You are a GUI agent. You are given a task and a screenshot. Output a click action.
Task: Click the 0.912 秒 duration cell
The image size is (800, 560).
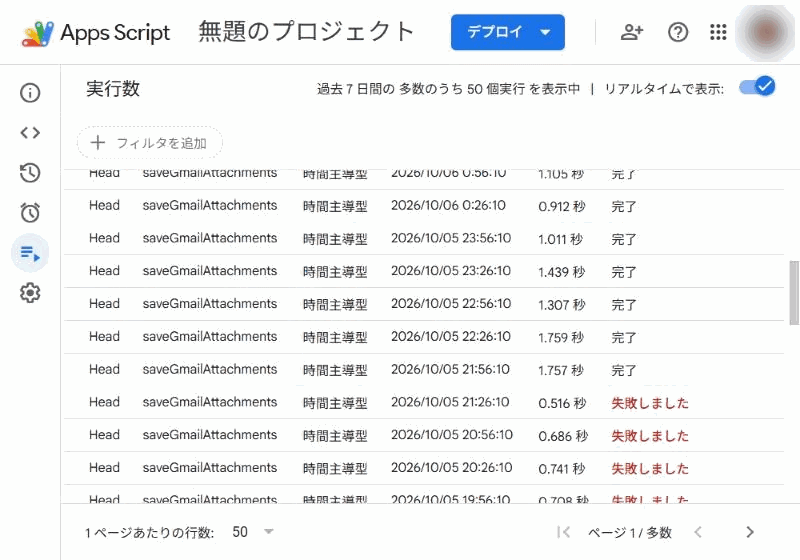[x=562, y=206]
